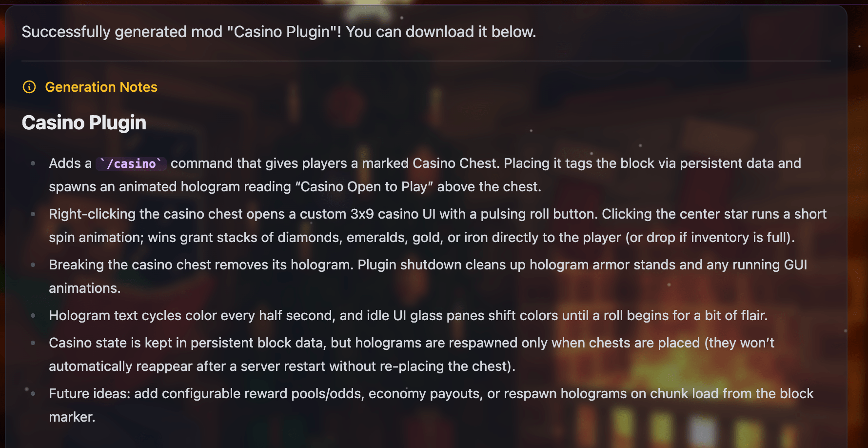
Task: Click the Casino Plugin bold heading
Action: (x=84, y=123)
